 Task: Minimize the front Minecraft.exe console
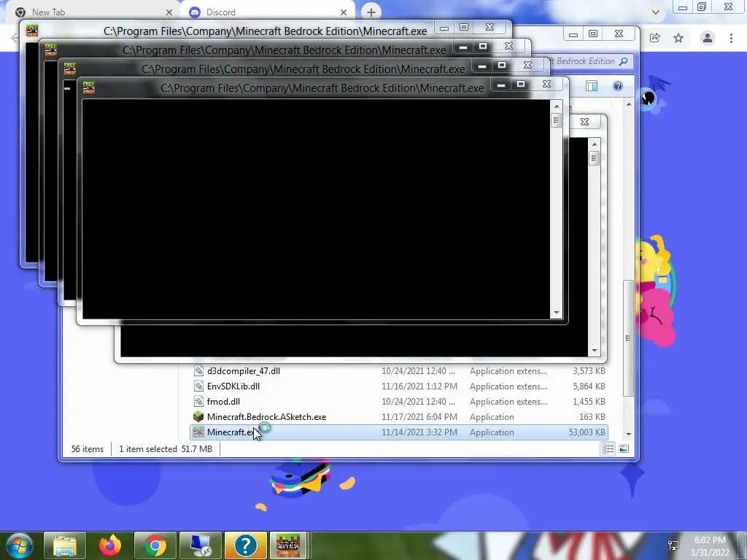pyautogui.click(x=501, y=85)
